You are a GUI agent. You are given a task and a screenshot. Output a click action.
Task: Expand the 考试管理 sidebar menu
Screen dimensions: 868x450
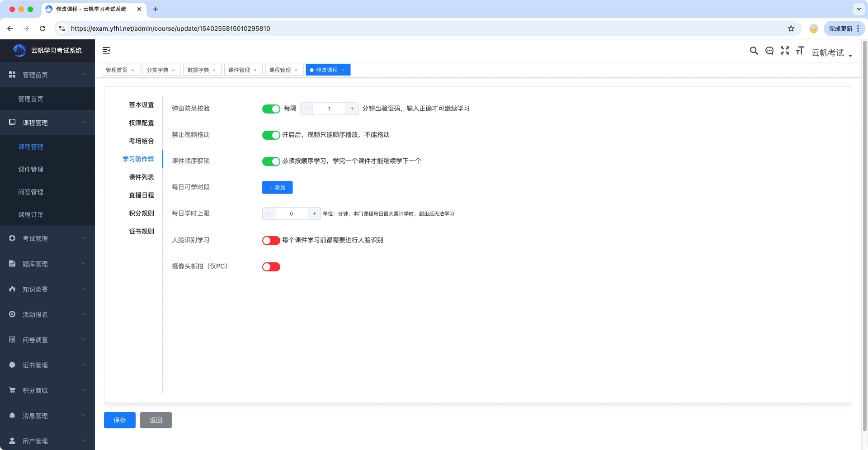[47, 238]
